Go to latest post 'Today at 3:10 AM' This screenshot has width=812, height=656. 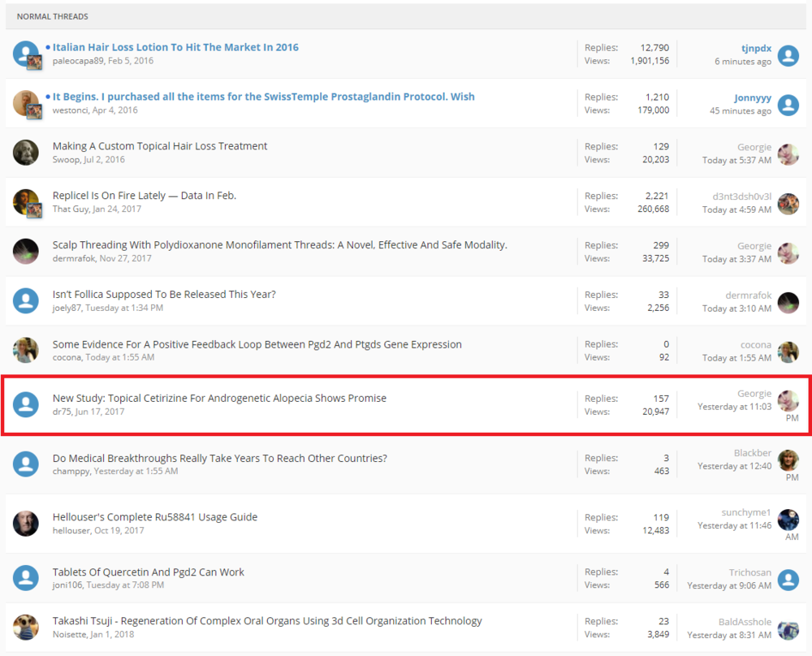[736, 309]
